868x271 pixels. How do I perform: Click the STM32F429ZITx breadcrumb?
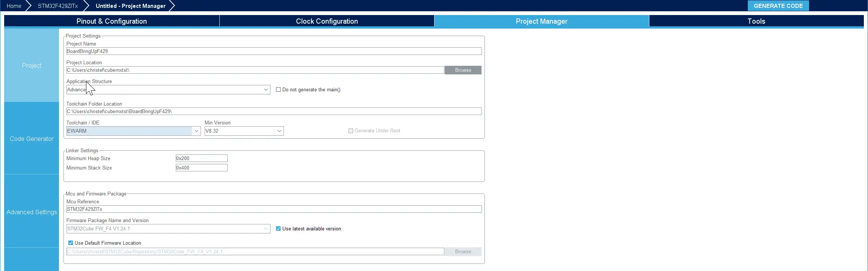click(58, 6)
